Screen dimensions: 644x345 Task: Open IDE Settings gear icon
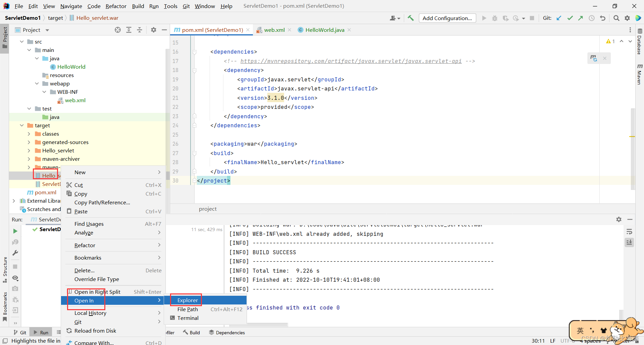[628, 18]
